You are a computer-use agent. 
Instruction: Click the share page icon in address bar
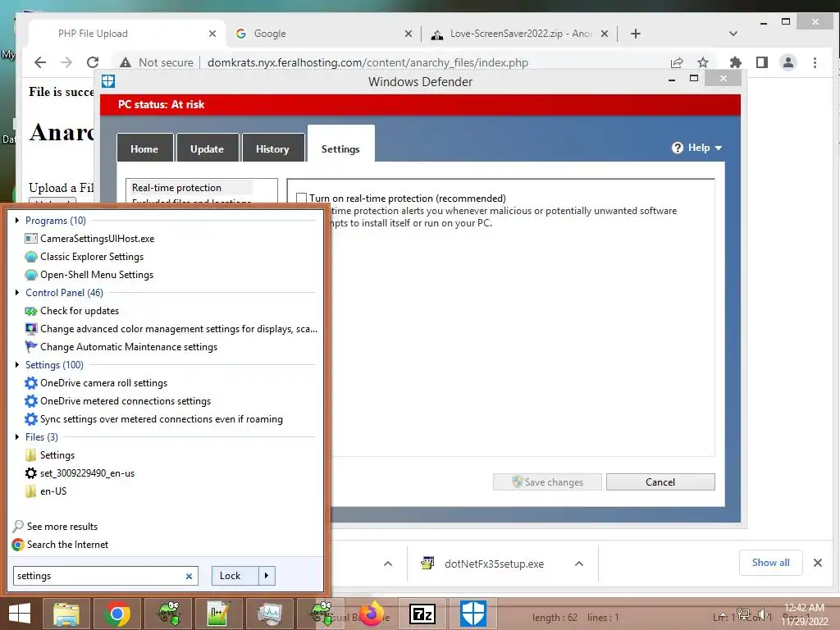(x=677, y=62)
